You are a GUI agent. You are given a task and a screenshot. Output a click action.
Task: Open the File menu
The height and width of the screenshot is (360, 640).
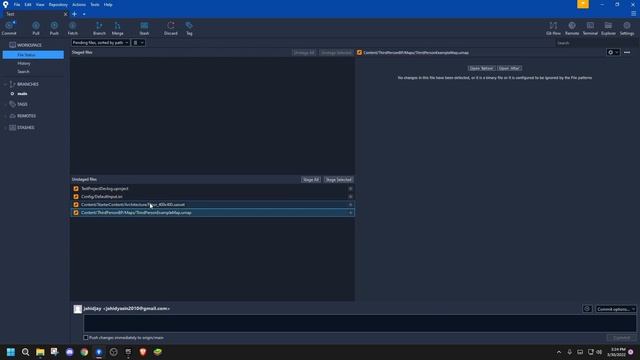pos(17,4)
